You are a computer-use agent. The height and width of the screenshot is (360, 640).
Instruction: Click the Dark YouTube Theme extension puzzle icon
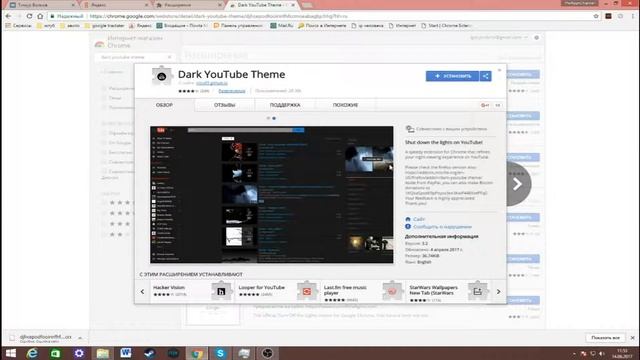point(162,76)
